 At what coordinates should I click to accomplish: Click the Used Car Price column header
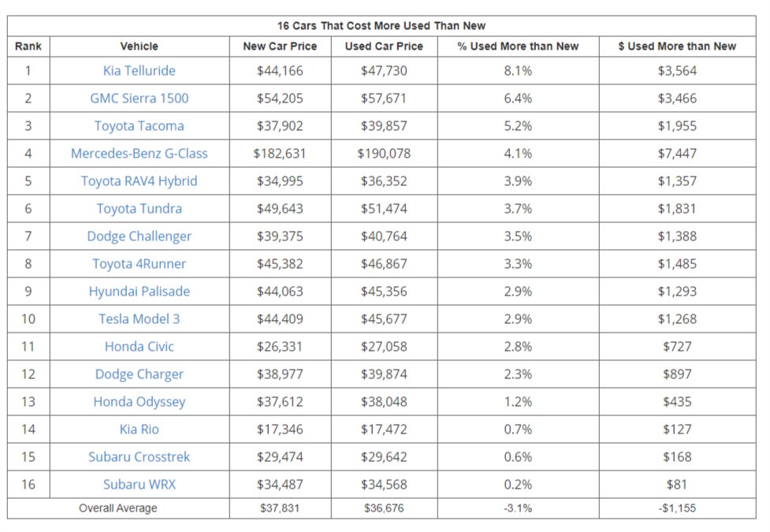pyautogui.click(x=384, y=47)
